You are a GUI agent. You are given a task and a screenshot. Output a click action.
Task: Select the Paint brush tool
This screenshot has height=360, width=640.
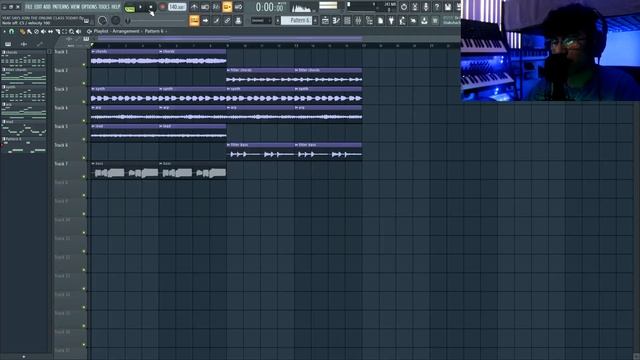29,31
